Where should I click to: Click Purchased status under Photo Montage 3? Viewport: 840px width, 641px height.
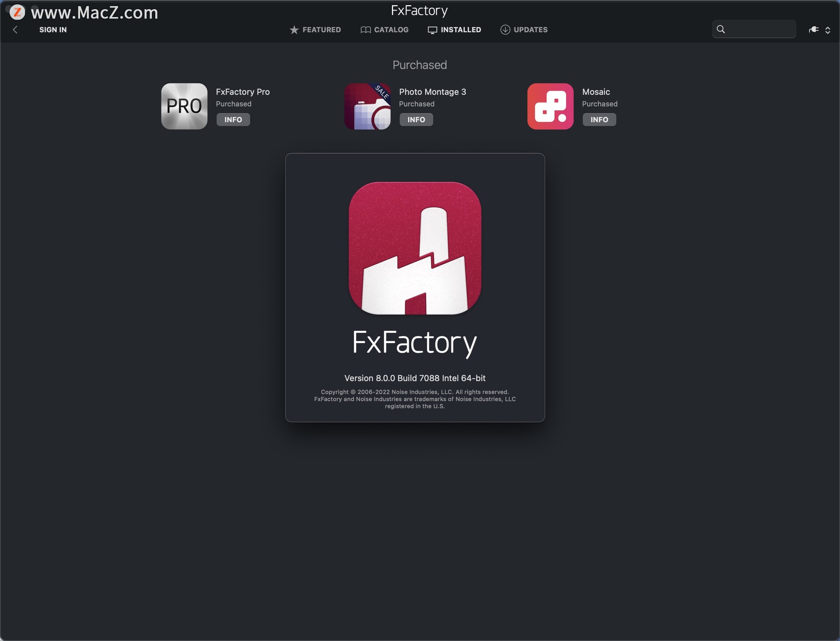coord(416,104)
